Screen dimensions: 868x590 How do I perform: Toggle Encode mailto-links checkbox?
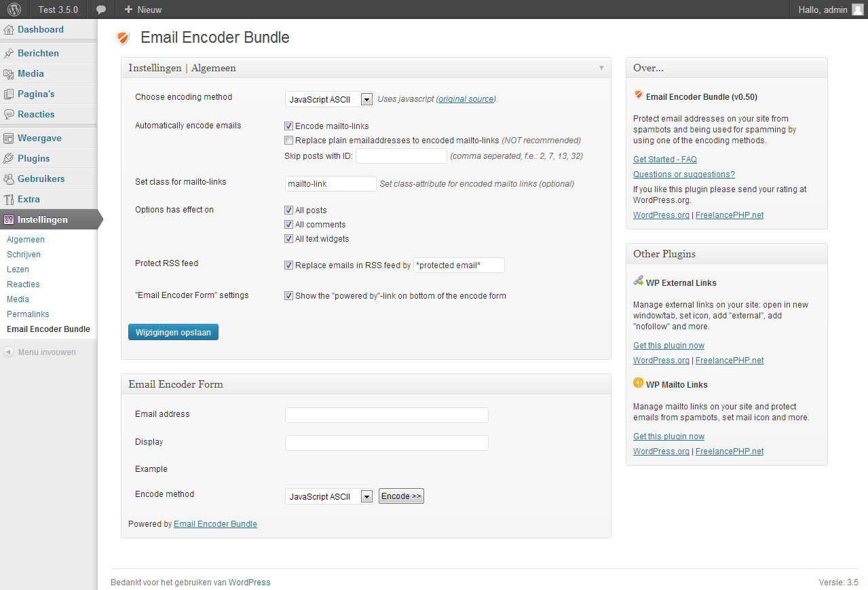pos(289,126)
